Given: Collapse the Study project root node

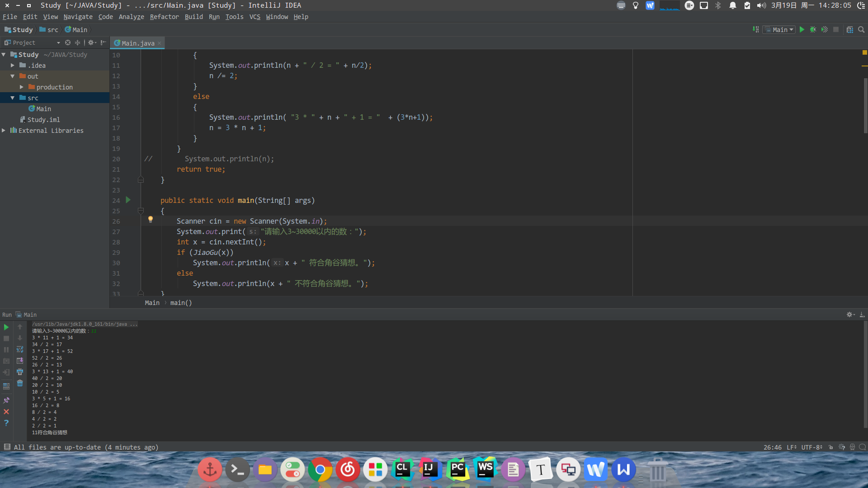Looking at the screenshot, I should coord(4,55).
